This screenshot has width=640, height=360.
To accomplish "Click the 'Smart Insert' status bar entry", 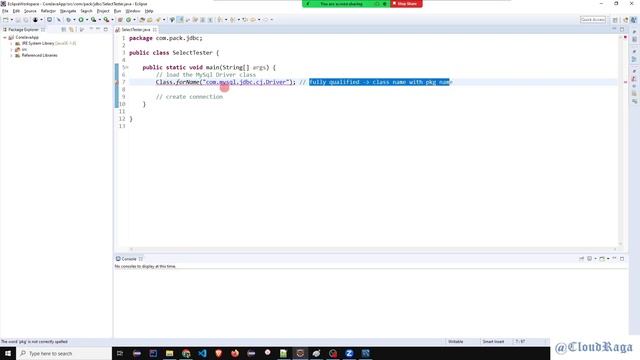I will [493, 342].
